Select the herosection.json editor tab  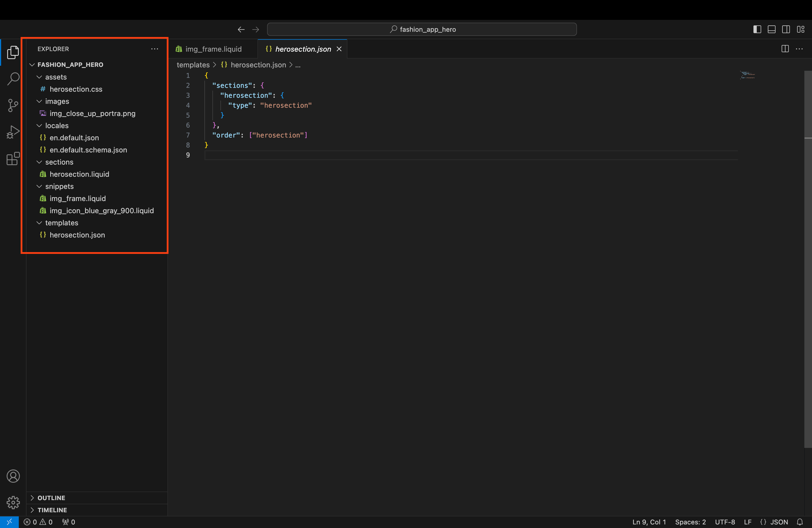[303, 49]
